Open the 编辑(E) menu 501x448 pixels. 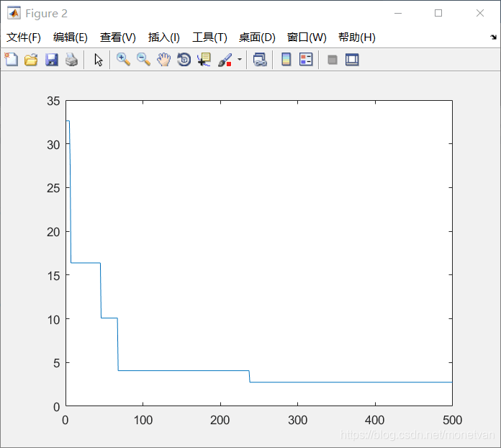(x=71, y=37)
